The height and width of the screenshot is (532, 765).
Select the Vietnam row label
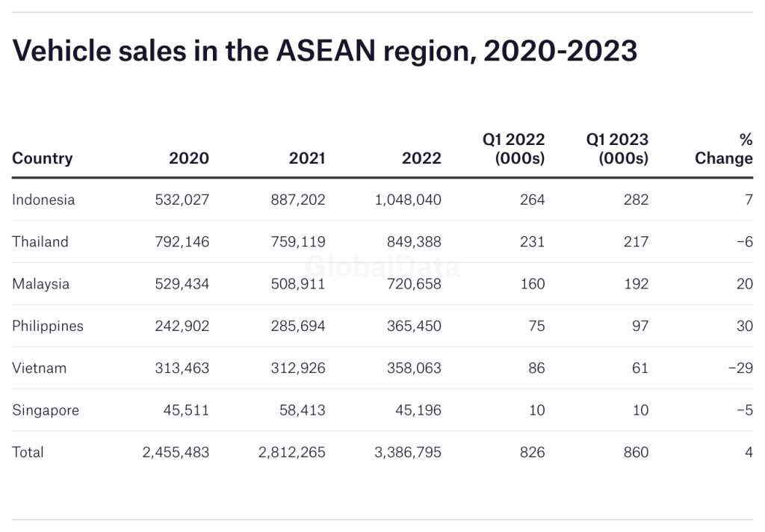[40, 368]
